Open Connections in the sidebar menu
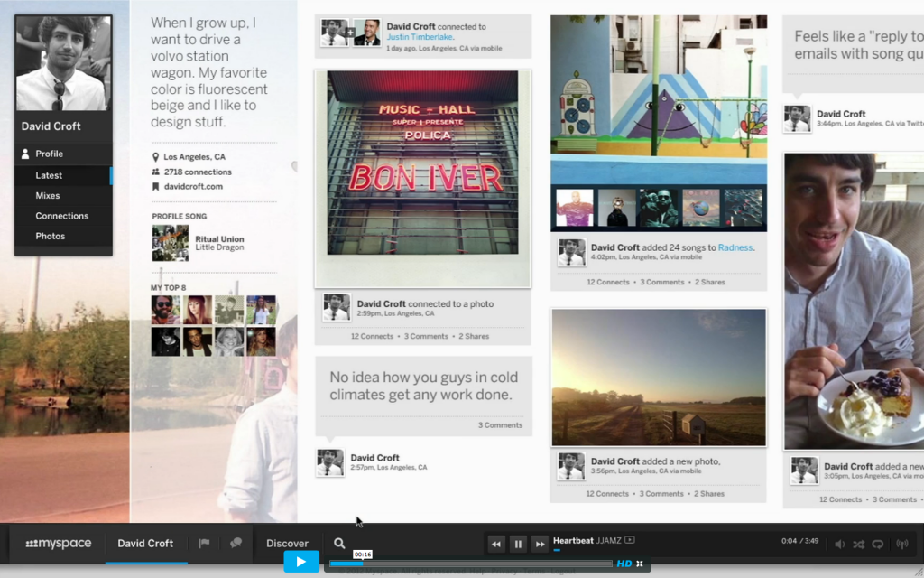Screen dimensions: 924x578 tap(64, 216)
